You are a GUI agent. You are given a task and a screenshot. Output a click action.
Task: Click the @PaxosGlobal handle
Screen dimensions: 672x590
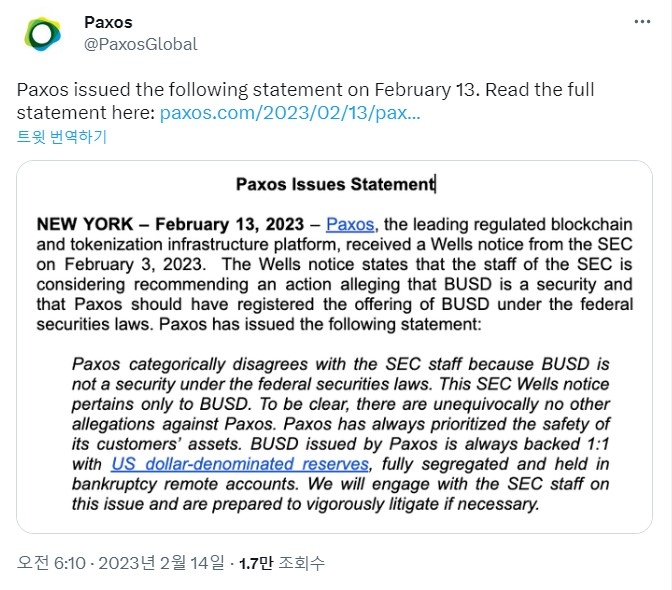(141, 44)
